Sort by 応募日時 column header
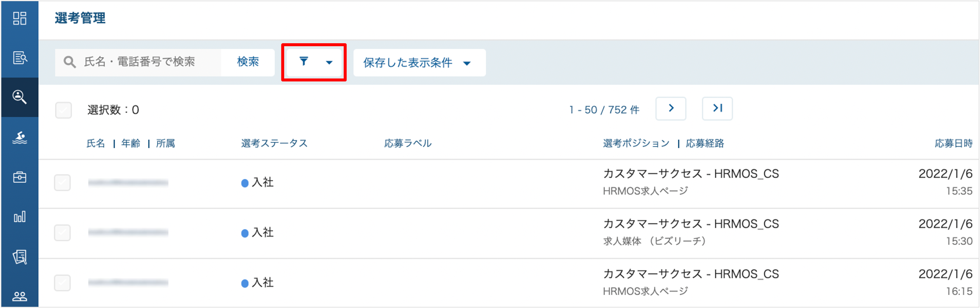980x308 pixels. pos(953,144)
